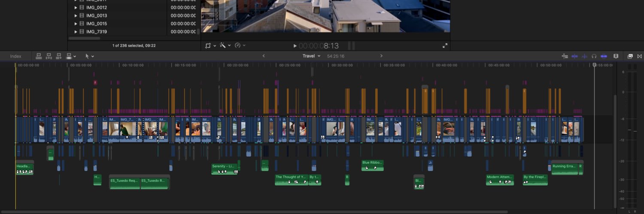Click the red marker at 00:06 timeline

[95, 82]
